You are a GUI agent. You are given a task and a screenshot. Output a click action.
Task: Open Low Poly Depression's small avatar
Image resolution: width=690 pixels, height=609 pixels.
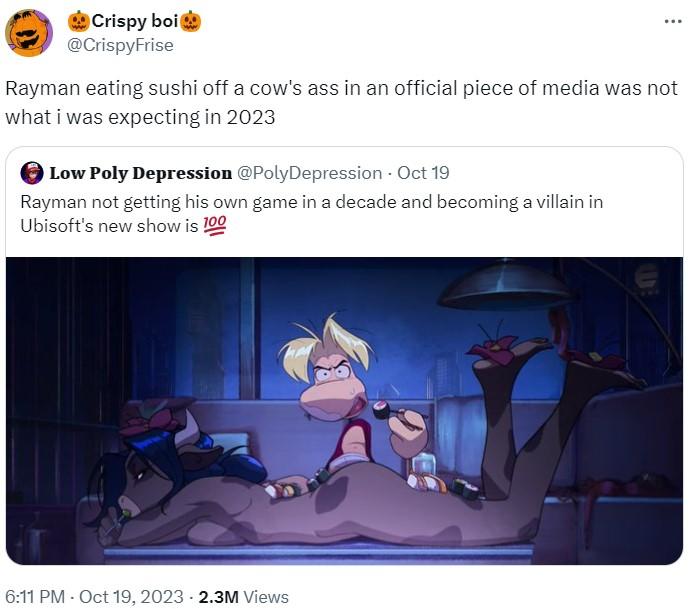32,173
